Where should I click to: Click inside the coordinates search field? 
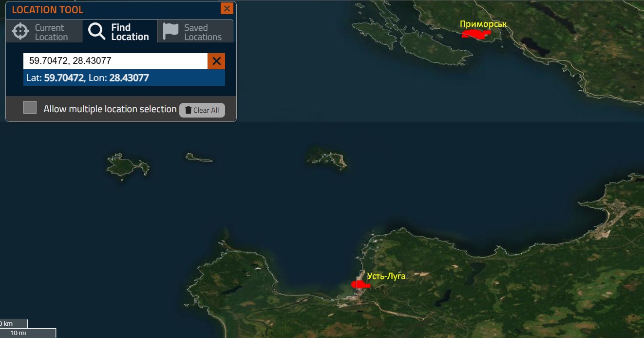tap(115, 61)
